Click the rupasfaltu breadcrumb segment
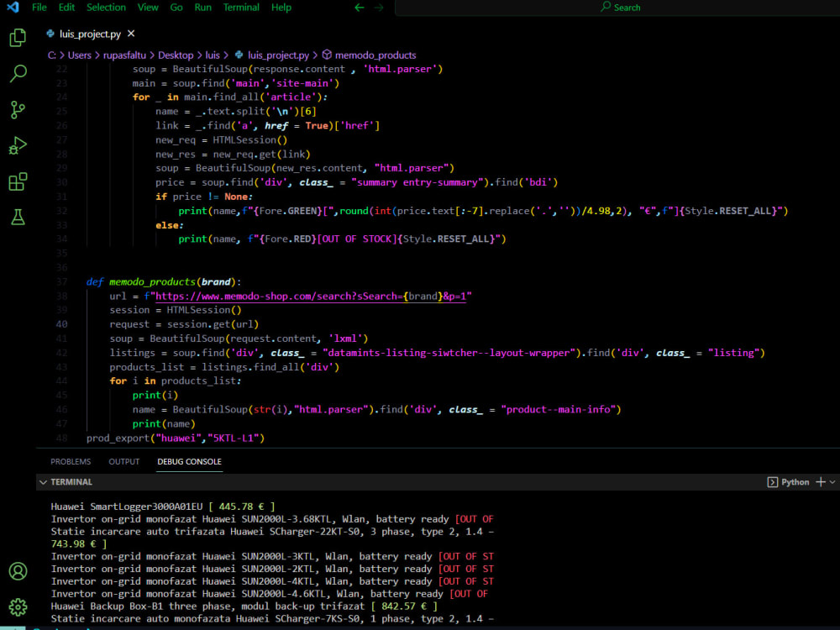 click(124, 55)
